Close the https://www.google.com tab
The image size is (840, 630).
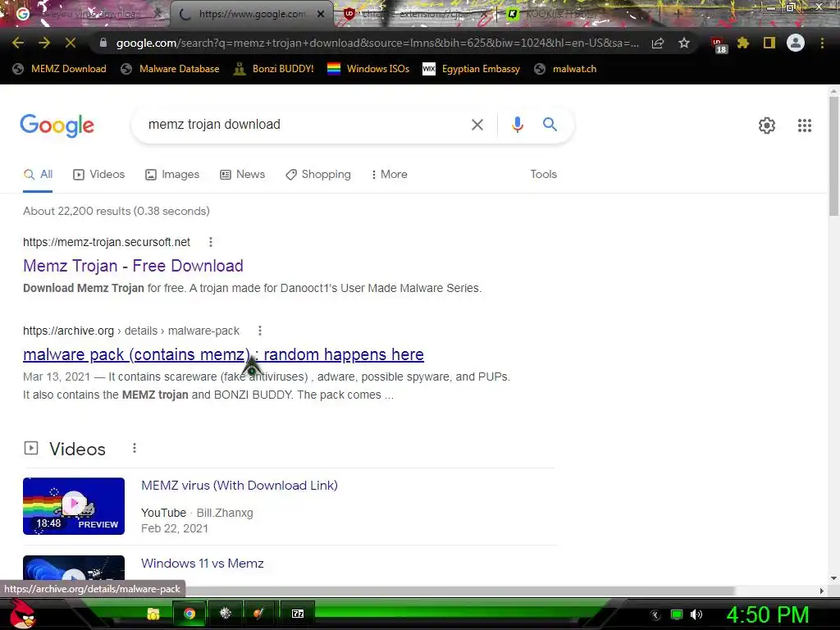pyautogui.click(x=321, y=14)
